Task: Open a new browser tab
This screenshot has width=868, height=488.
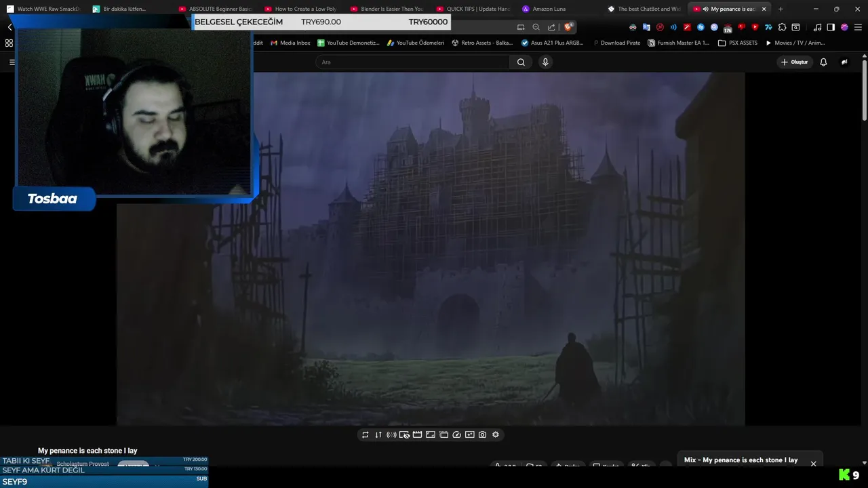Action: click(781, 9)
